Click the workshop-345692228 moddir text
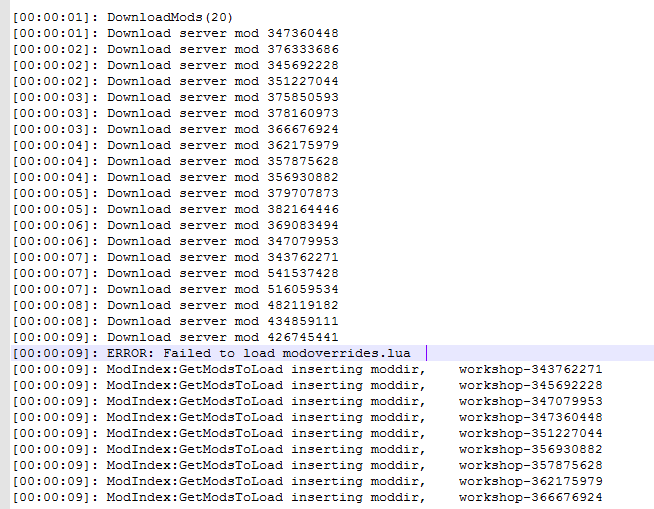654x509 pixels. tap(530, 385)
